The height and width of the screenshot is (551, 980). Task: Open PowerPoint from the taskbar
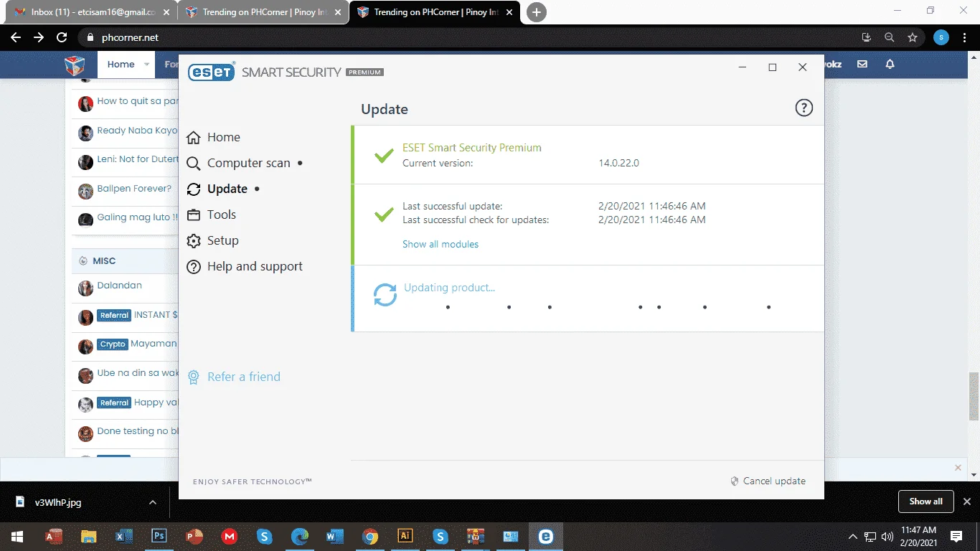(x=194, y=536)
